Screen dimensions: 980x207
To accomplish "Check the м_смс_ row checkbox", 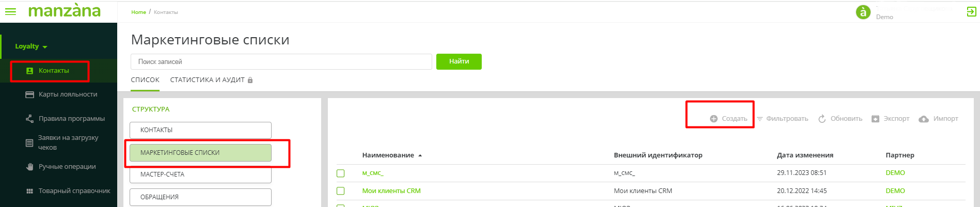I will (341, 173).
